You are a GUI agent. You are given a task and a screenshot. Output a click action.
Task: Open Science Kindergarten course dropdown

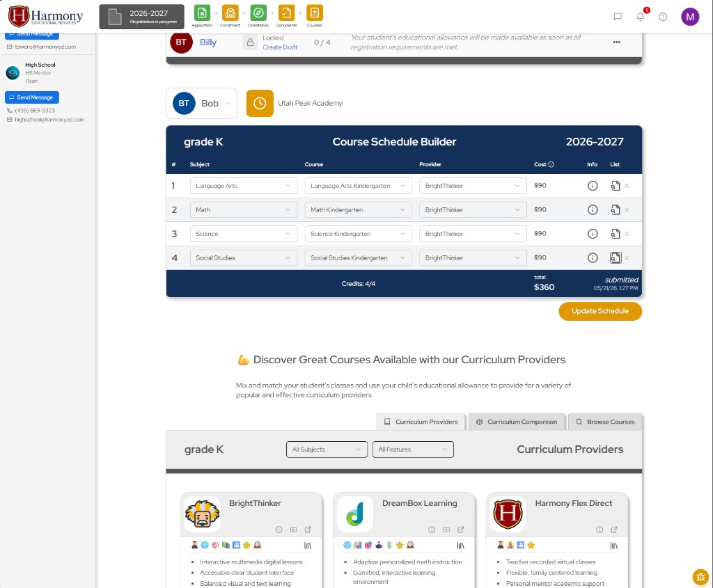coord(358,234)
